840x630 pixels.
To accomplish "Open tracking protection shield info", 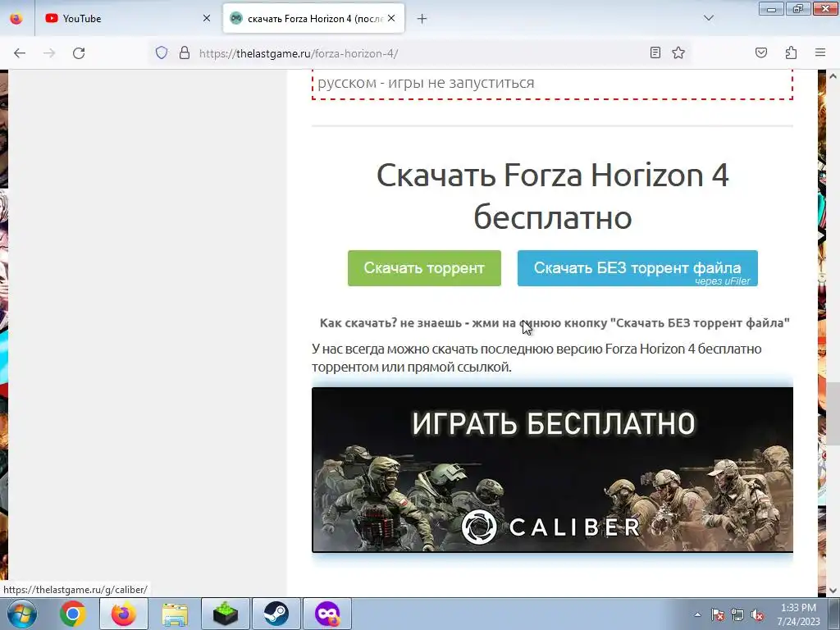I will [162, 53].
